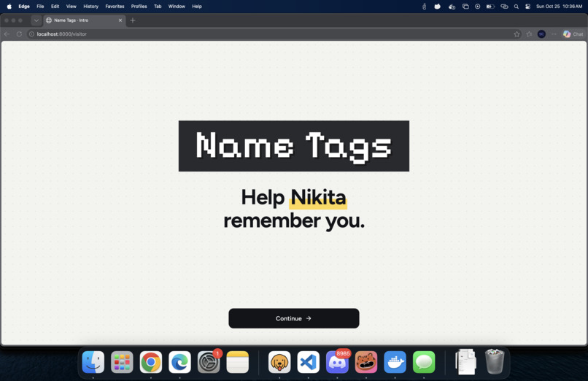Close the Name Tags - Intro tab
The width and height of the screenshot is (588, 381).
point(120,20)
